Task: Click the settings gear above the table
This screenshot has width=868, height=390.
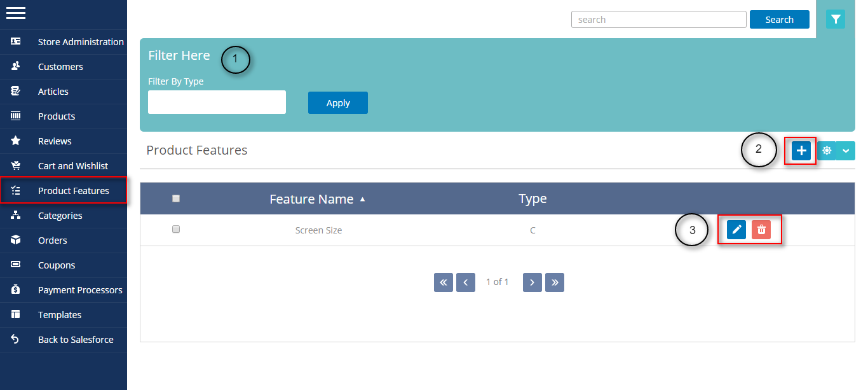Action: click(827, 151)
